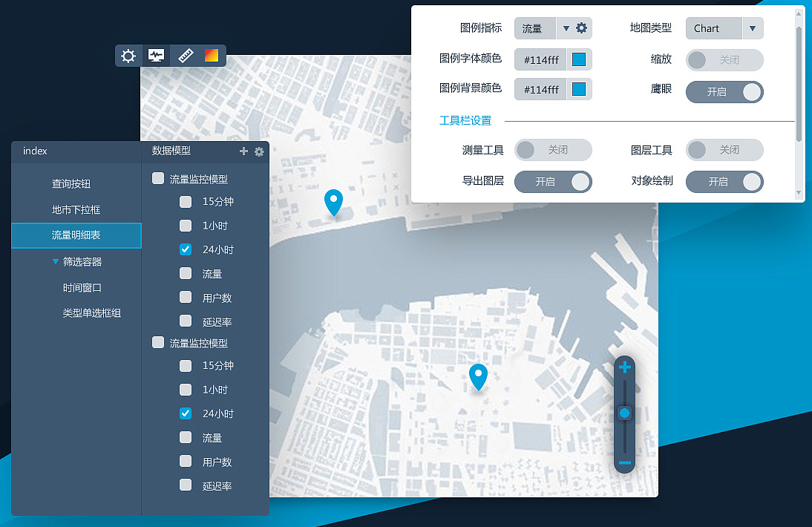Open the color gradient layer icon

212,56
